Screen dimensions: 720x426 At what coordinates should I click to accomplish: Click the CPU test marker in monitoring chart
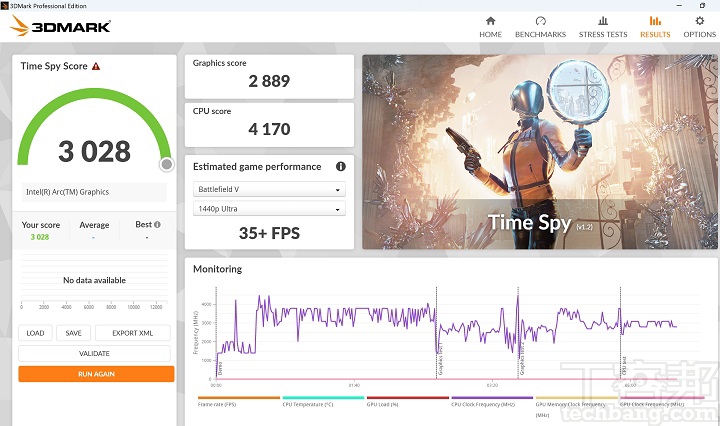624,365
